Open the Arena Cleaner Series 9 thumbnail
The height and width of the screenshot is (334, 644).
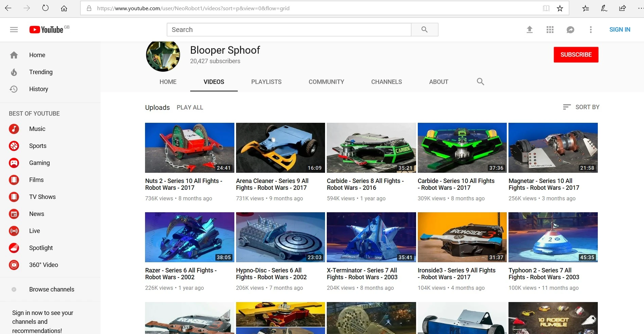pyautogui.click(x=281, y=148)
